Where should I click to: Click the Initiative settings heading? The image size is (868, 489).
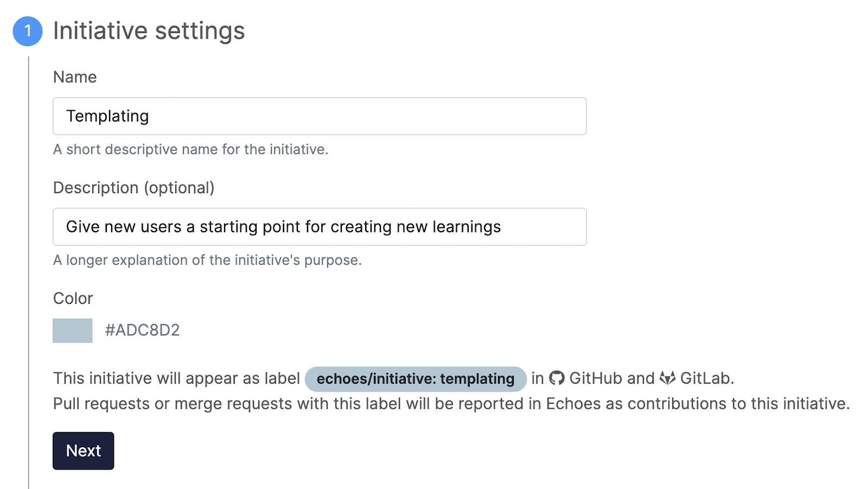point(149,31)
